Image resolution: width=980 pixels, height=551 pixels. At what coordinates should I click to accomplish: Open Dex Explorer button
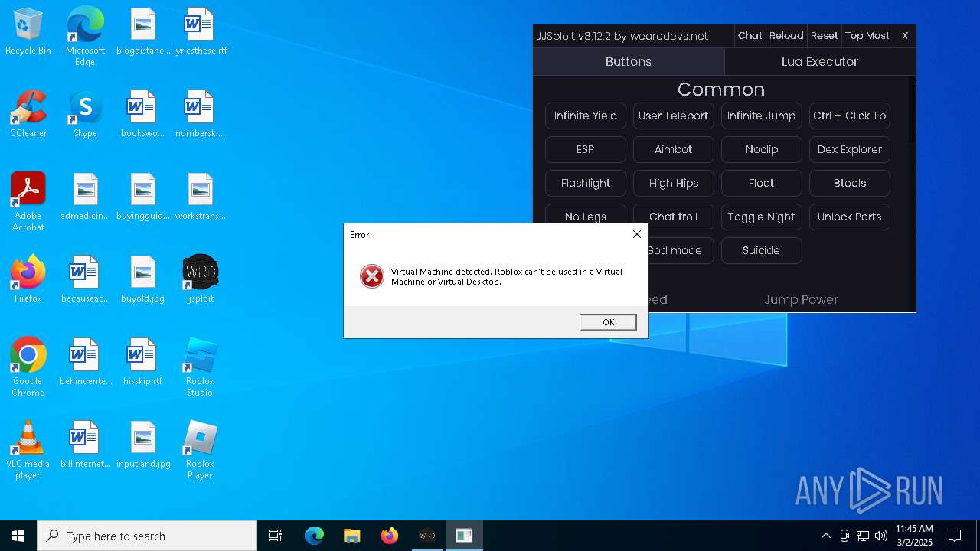(850, 149)
